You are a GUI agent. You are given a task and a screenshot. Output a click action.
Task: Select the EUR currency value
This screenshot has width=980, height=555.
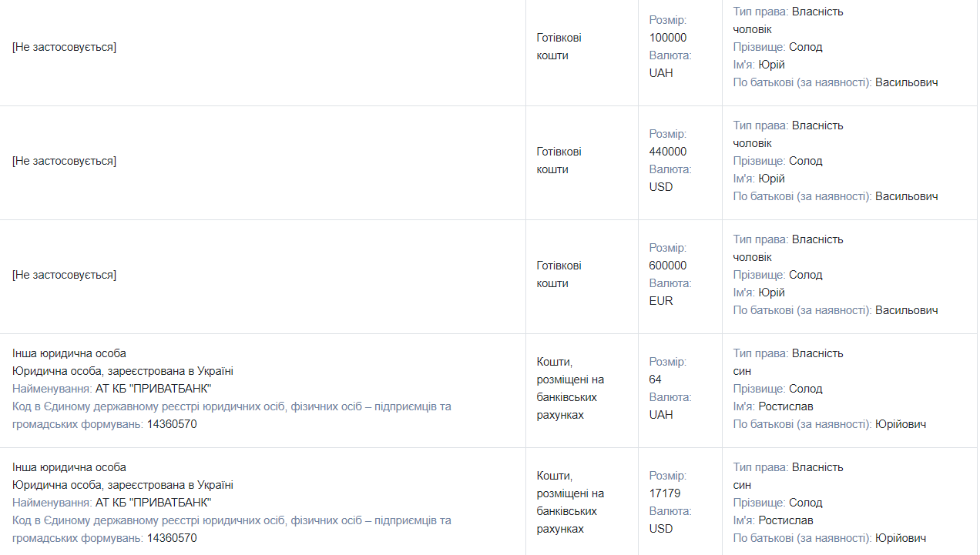pyautogui.click(x=661, y=301)
